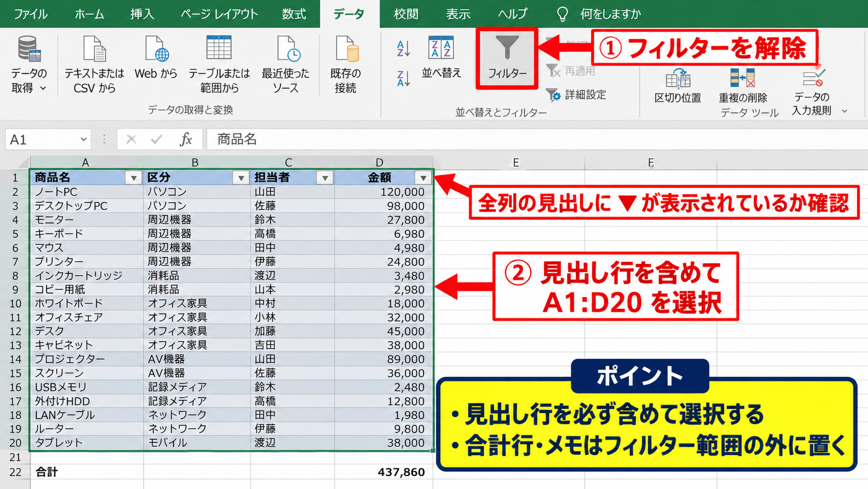Switch to the 校閲 tab
Image resolution: width=868 pixels, height=489 pixels.
pos(406,14)
